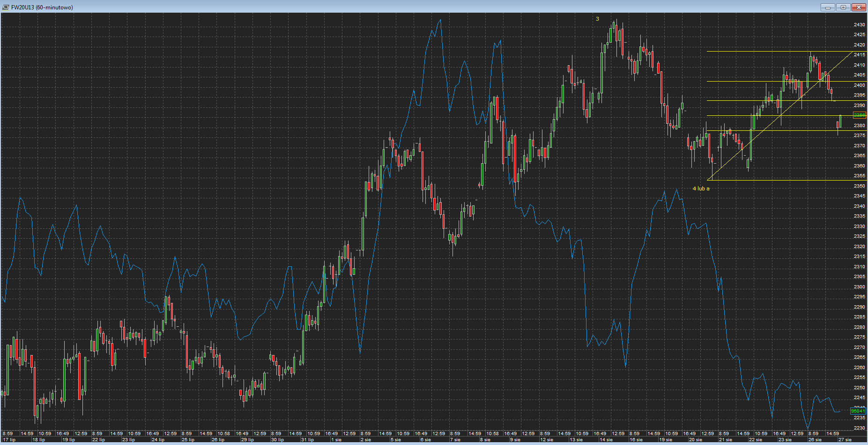Click the "22 lip" date label

[x=98, y=440]
